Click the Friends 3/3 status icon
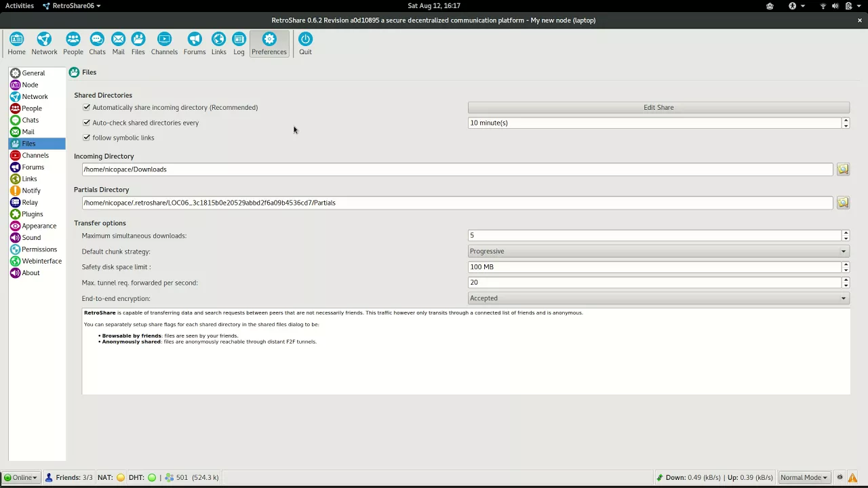This screenshot has width=868, height=488. [49, 477]
